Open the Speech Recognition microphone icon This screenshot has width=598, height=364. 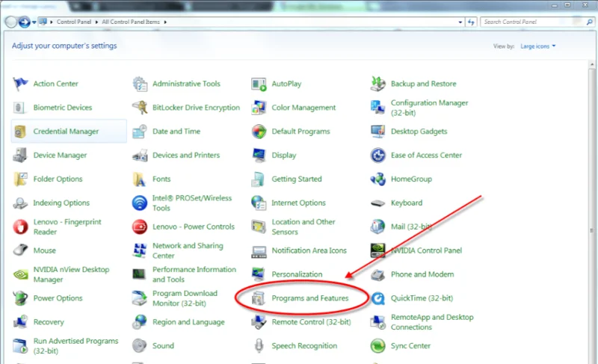[x=259, y=346]
